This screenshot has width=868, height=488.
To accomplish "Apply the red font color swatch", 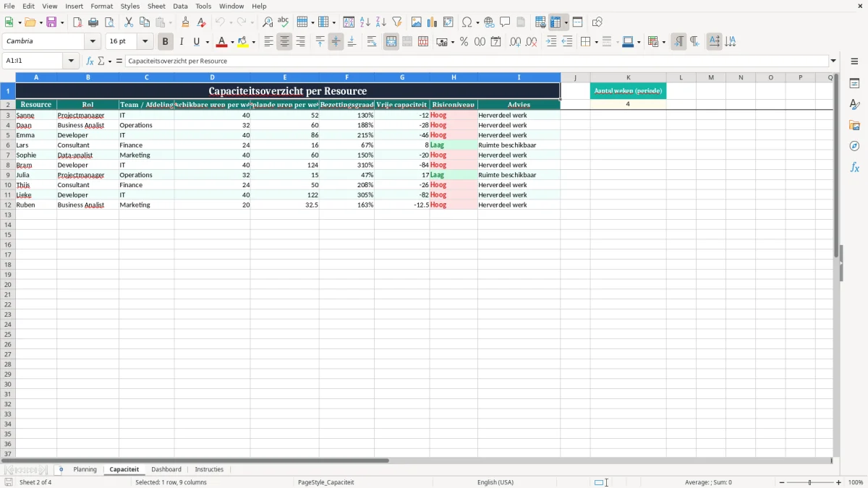I will tap(222, 42).
